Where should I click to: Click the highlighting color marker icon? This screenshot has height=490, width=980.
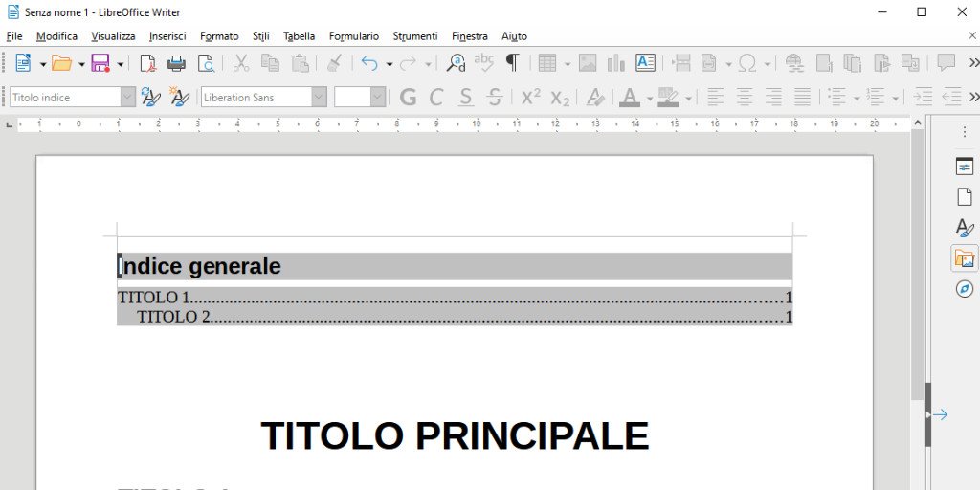click(x=668, y=97)
